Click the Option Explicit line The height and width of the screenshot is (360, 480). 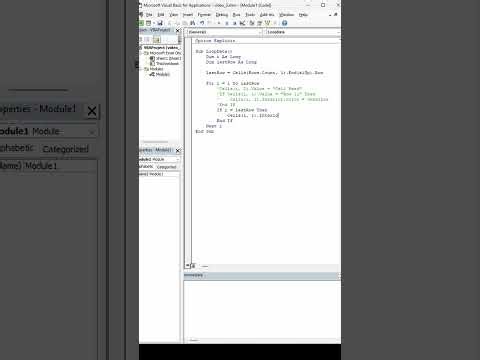point(215,41)
